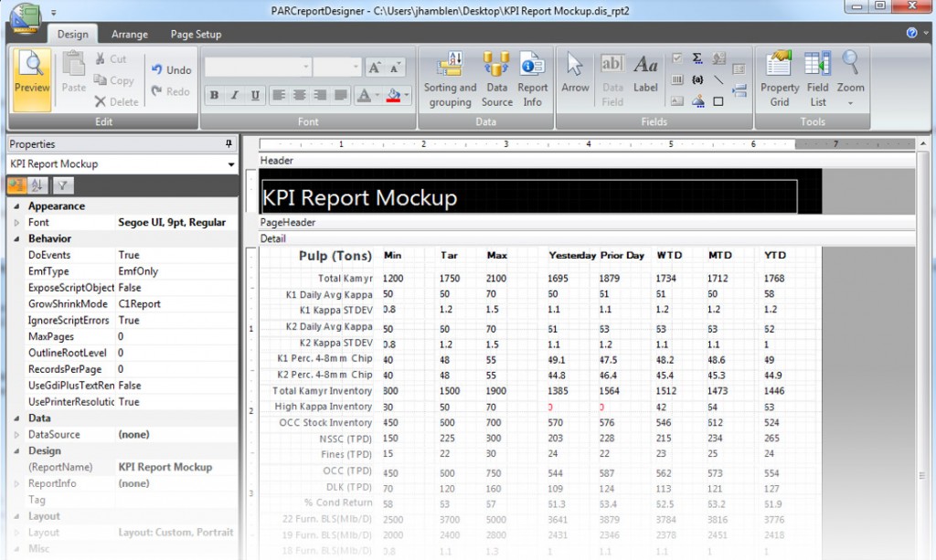Justify the text alignment
The width and height of the screenshot is (936, 560).
341,95
